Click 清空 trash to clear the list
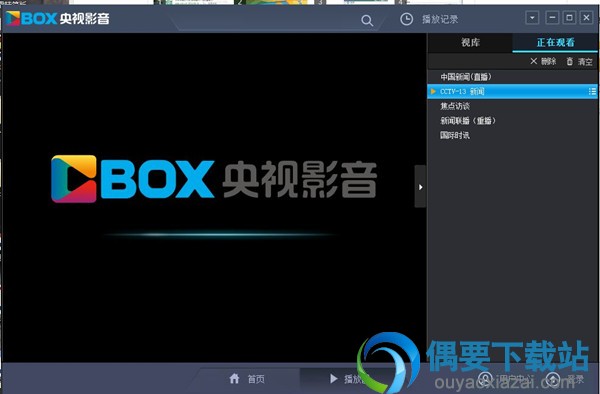The image size is (600, 394). pos(579,61)
